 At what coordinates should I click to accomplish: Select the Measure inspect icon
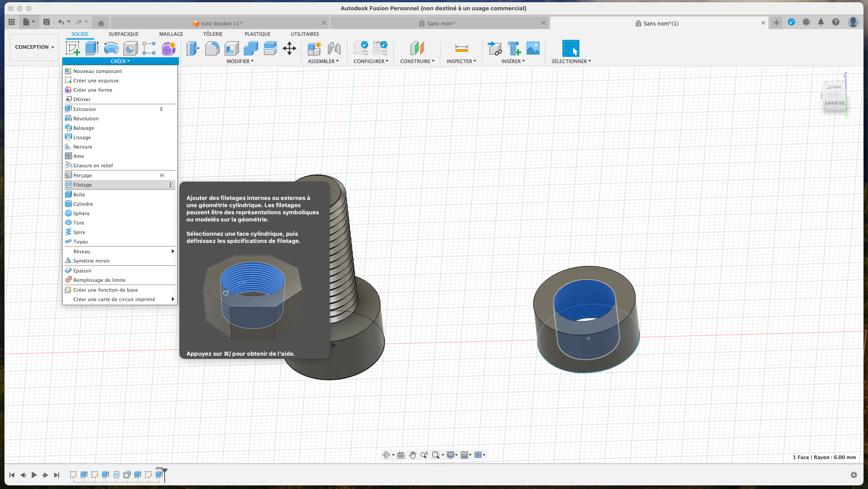[x=461, y=48]
